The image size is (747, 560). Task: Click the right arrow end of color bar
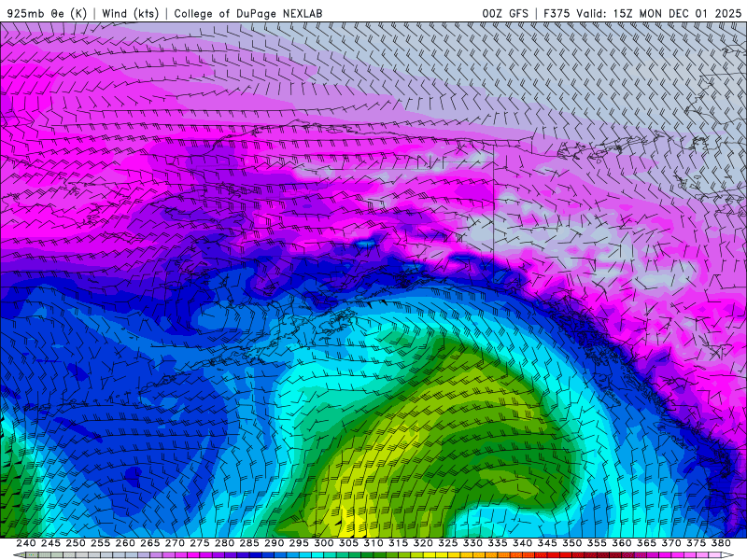pos(727,555)
